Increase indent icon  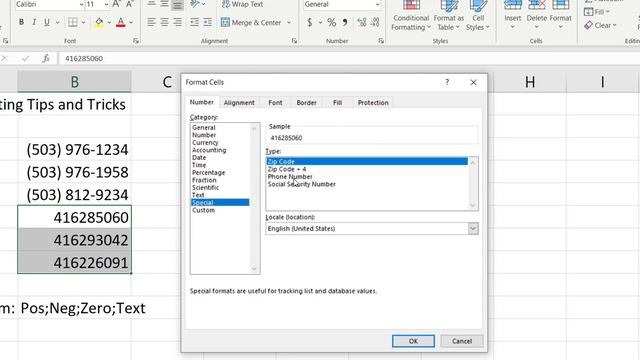click(207, 22)
